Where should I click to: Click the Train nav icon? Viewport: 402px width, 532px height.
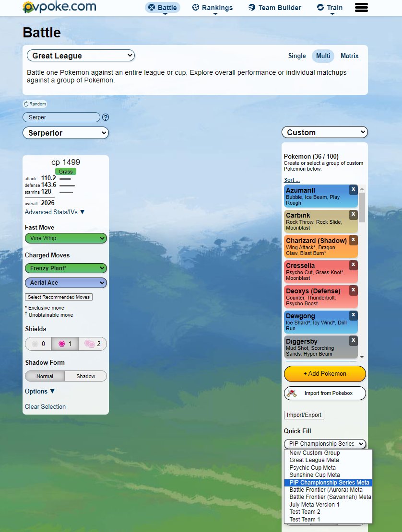(320, 8)
